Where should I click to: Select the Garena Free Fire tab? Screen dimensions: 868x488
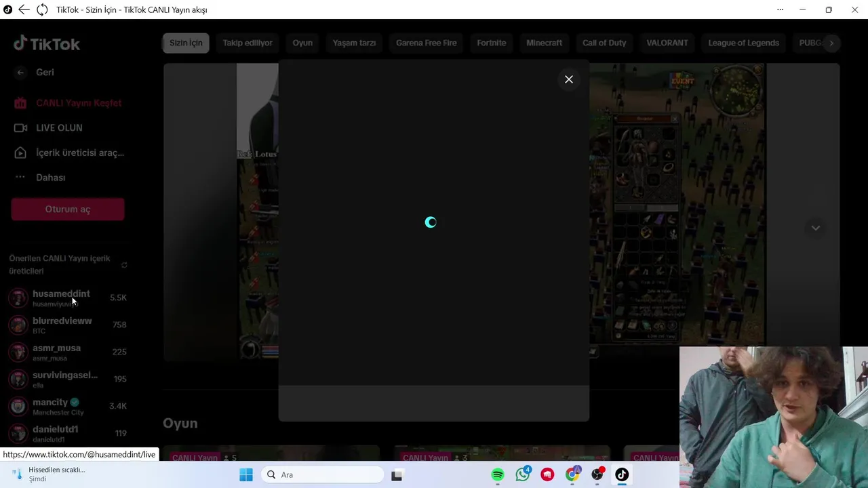pos(427,43)
